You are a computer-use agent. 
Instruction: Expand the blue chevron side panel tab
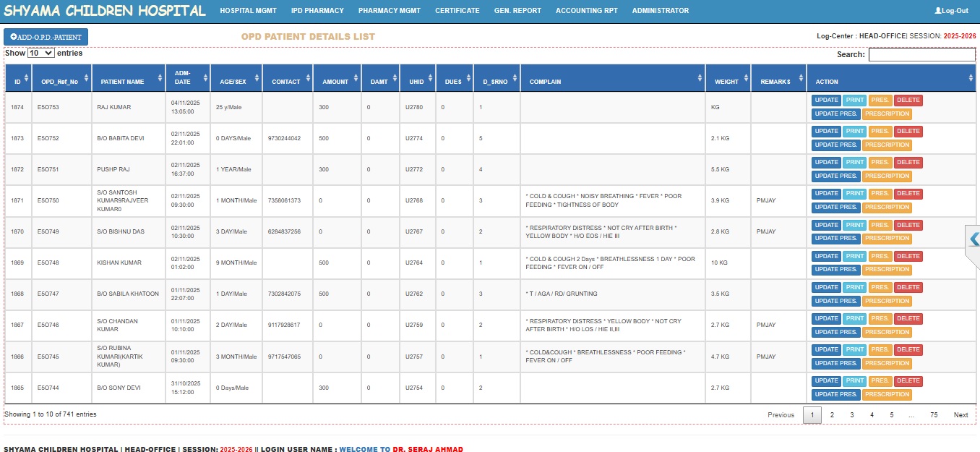(x=973, y=239)
